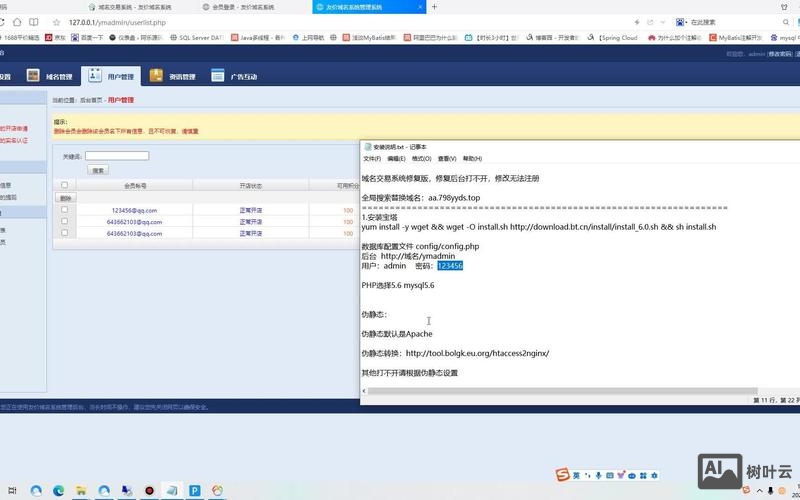
Task: Click the 关键词 search input field
Action: tap(117, 156)
